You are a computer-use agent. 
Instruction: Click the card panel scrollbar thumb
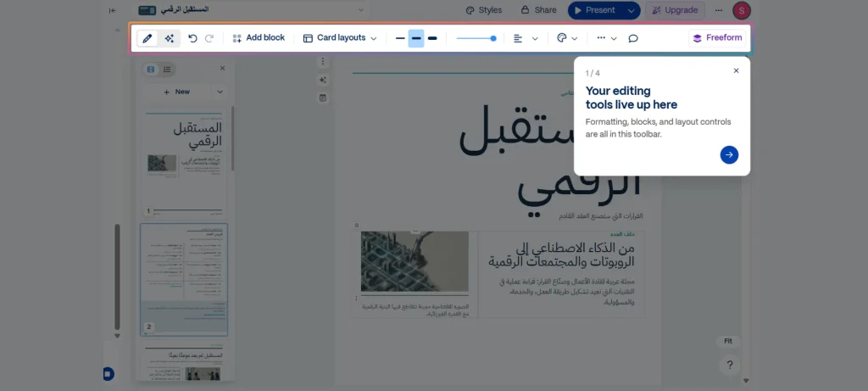(x=233, y=139)
